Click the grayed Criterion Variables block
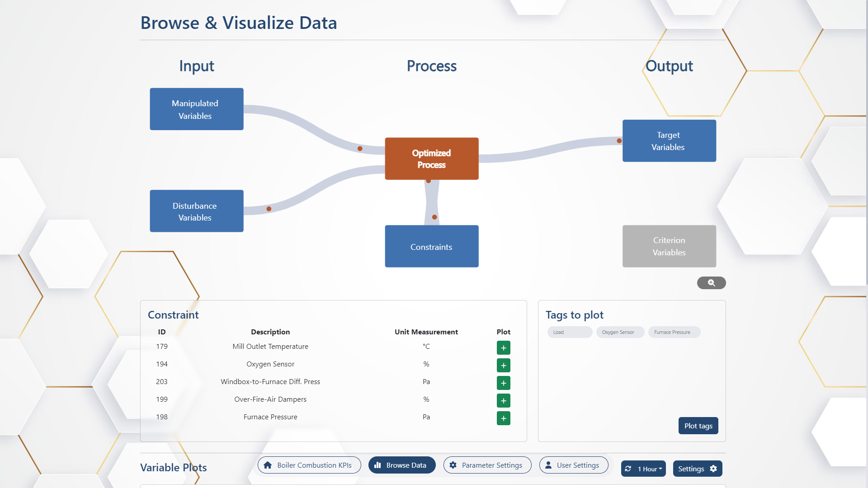The image size is (868, 488). point(669,246)
